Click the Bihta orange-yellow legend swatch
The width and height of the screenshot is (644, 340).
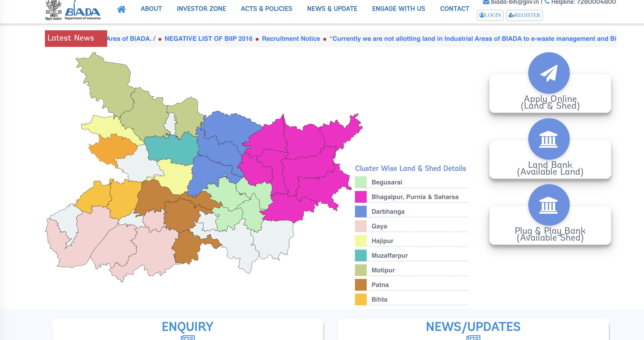point(361,299)
